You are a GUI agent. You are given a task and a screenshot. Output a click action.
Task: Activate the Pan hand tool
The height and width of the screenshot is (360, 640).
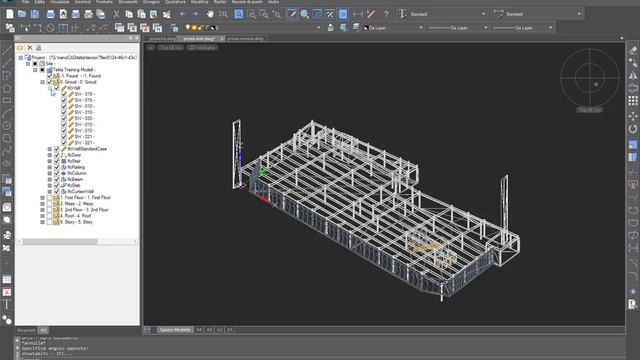210,14
